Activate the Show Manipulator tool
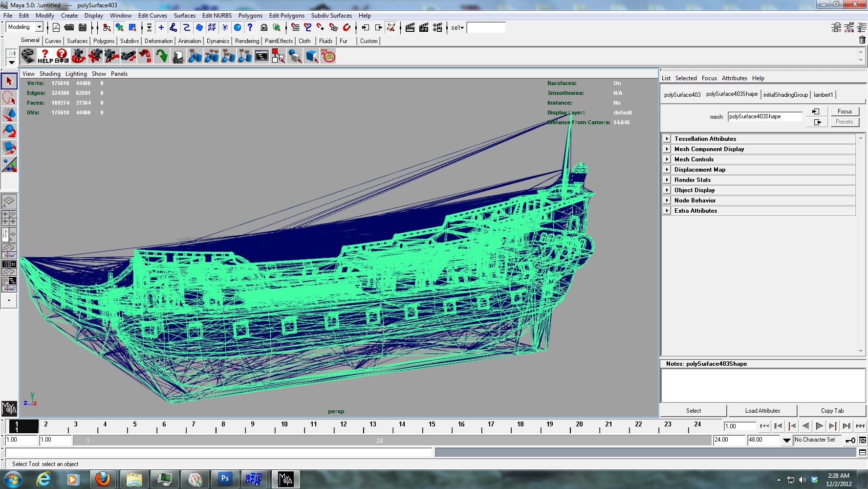Screen dimensions: 868x489 point(9,164)
